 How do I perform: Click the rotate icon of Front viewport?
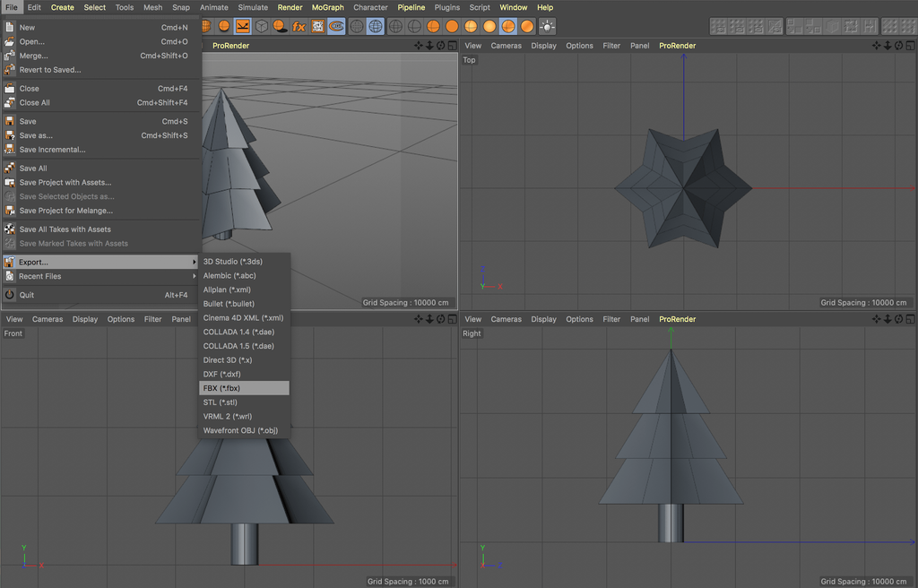click(441, 319)
